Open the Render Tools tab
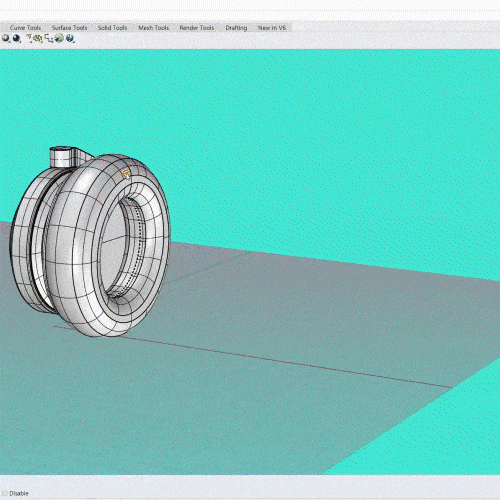 coord(197,28)
